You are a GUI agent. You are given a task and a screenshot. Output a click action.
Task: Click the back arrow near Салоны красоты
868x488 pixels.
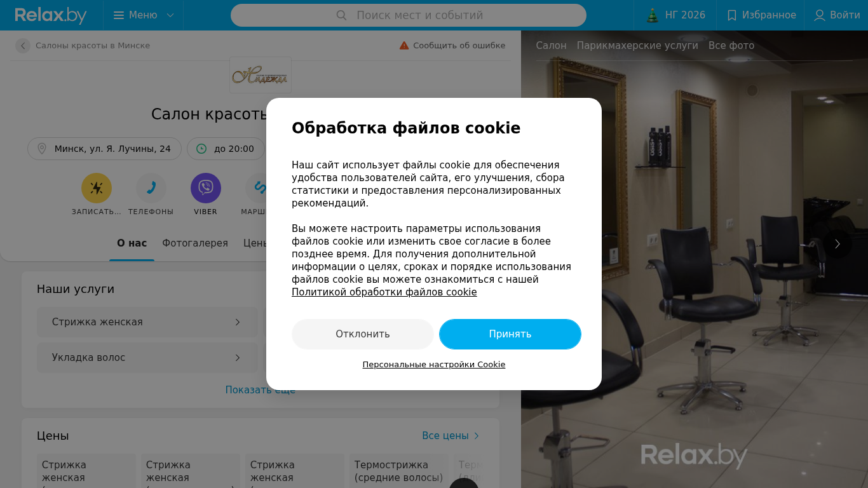(x=23, y=46)
